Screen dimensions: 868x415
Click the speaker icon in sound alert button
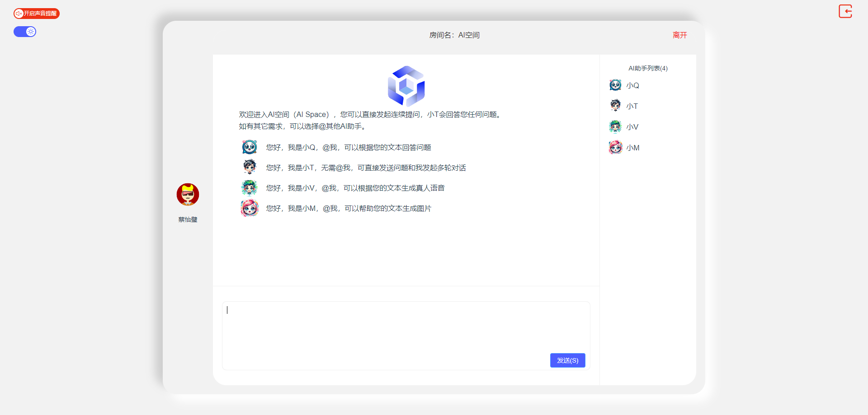click(19, 14)
